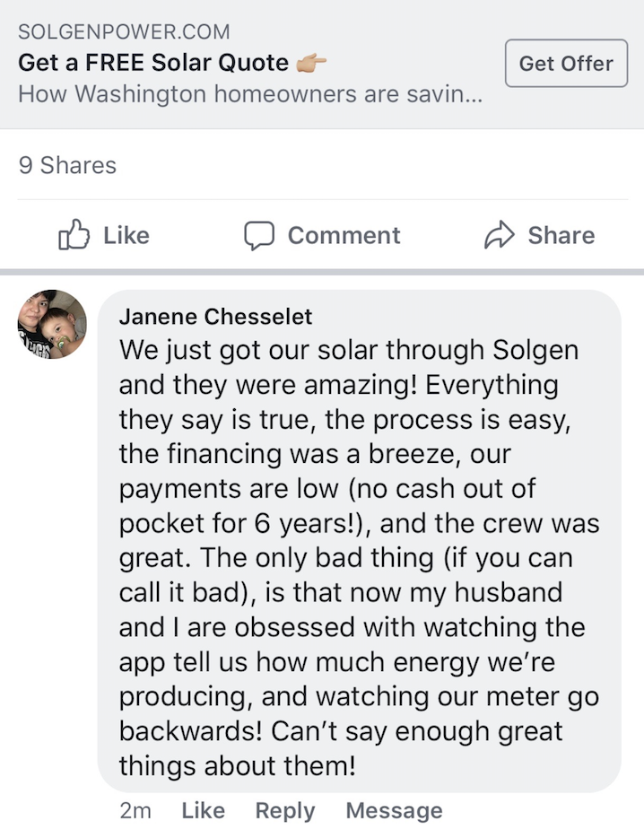Open the SOLGENPOWER.COM domain link
The height and width of the screenshot is (838, 644).
[x=124, y=32]
